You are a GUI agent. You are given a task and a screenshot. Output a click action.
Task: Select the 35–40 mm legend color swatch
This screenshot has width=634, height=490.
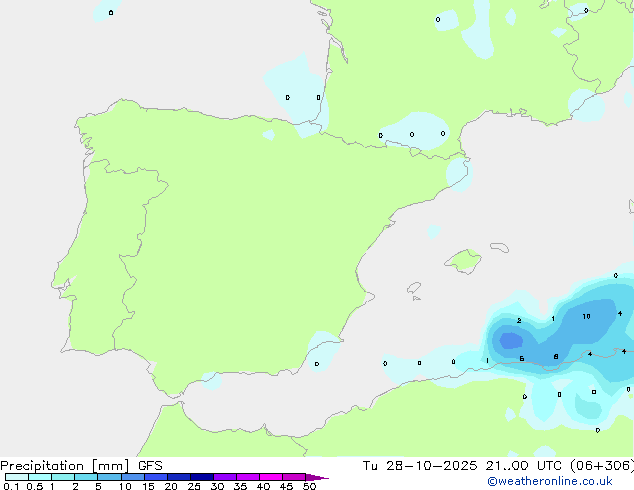pyautogui.click(x=248, y=477)
